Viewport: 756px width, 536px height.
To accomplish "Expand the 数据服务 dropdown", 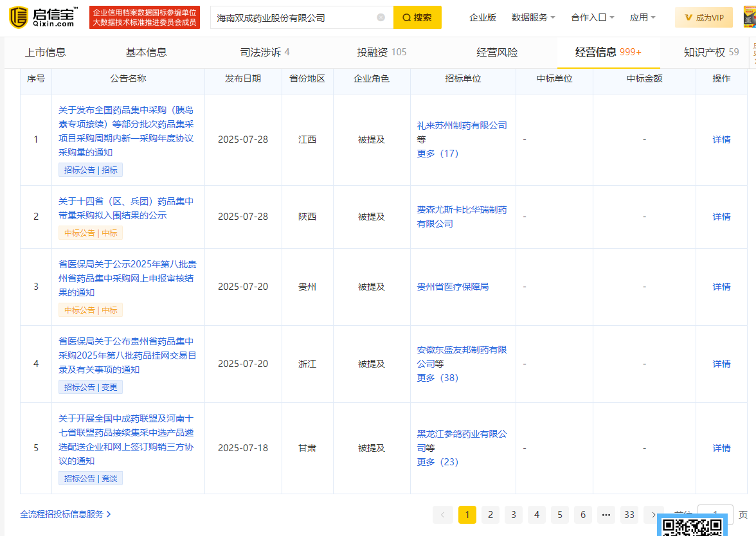I will click(x=534, y=17).
